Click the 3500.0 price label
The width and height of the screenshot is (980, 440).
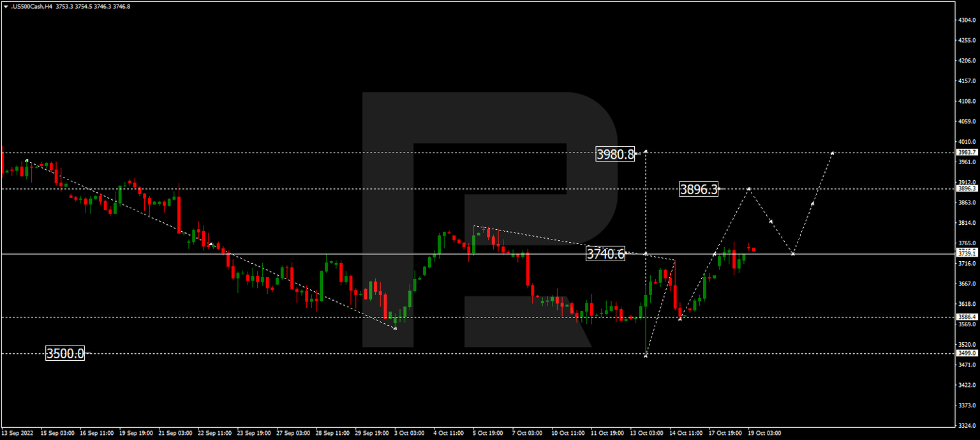(65, 352)
